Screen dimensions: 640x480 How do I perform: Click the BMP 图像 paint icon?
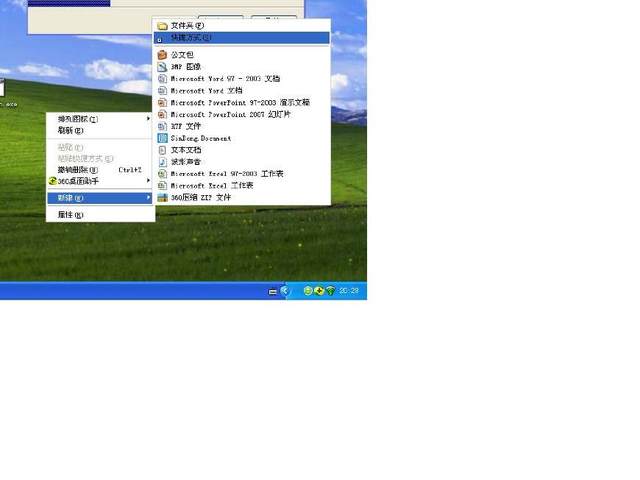(162, 67)
